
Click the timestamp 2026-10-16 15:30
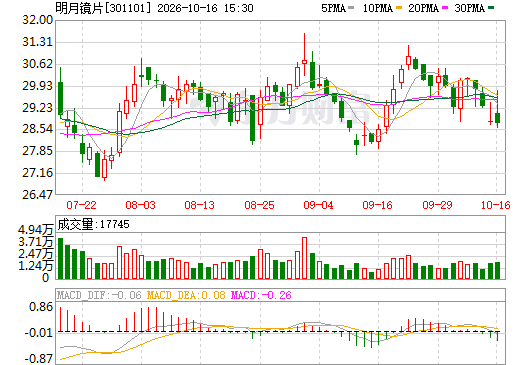point(205,8)
